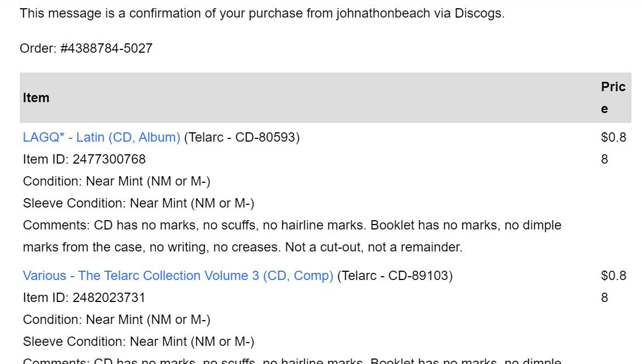Click the Sleeve Condition line under LAGQ Latin
Screen dimensions: 643x364
pos(138,203)
